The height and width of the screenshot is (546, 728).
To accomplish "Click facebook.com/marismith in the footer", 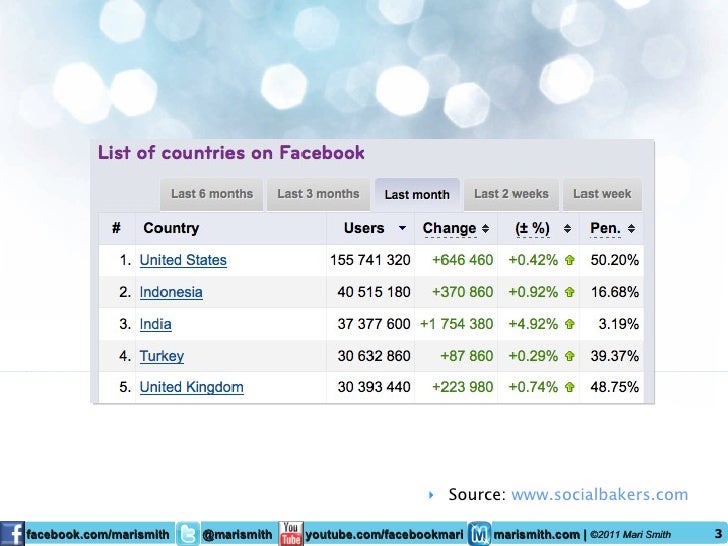I will (98, 535).
